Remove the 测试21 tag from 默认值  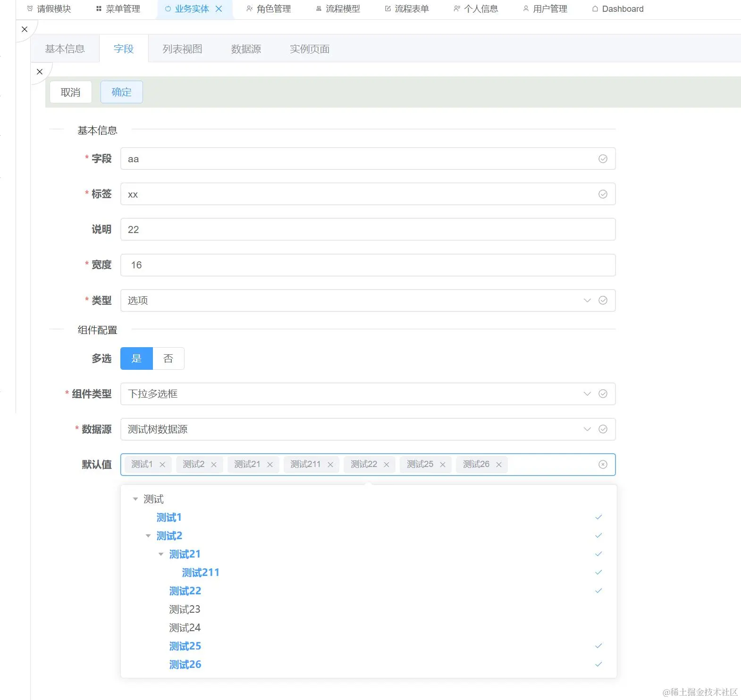(x=270, y=465)
